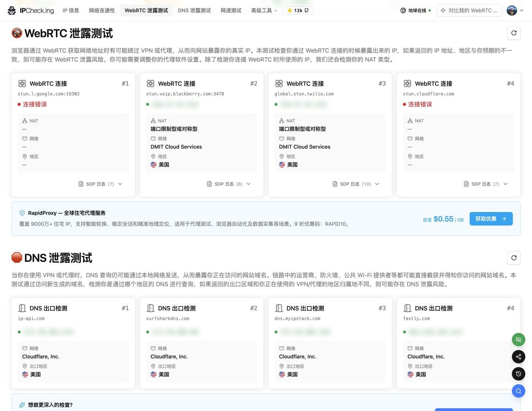
Task: Refresh the WebRTC 泄露测试 section
Action: (514, 33)
